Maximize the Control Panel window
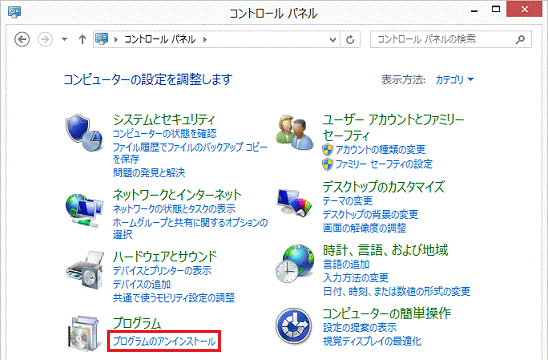 pyautogui.click(x=496, y=9)
